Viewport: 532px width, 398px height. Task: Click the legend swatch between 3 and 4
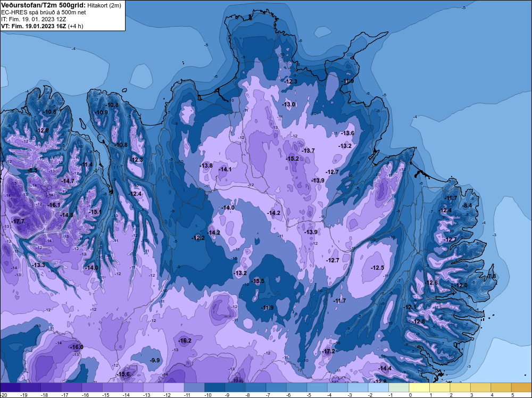[481, 387]
